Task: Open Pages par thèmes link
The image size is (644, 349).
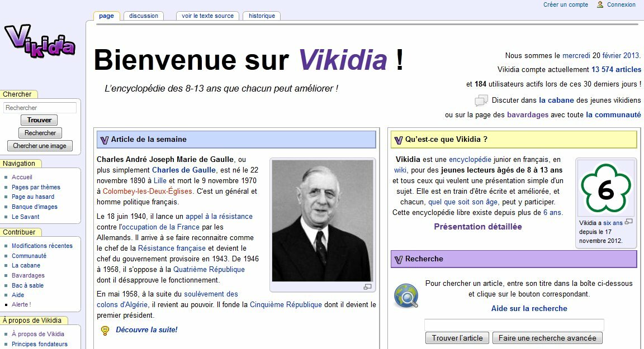Action: point(36,187)
